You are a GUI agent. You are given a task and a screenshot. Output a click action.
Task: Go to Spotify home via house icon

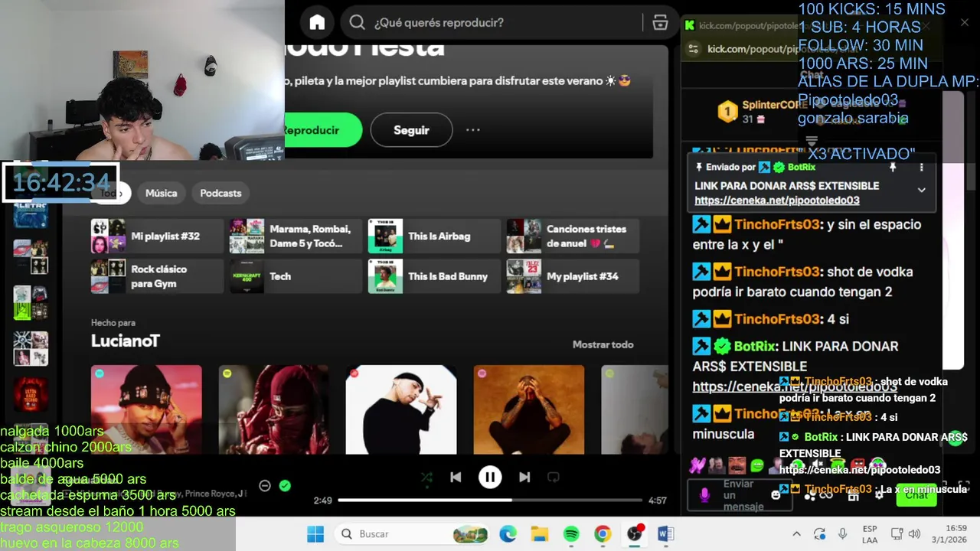(317, 23)
